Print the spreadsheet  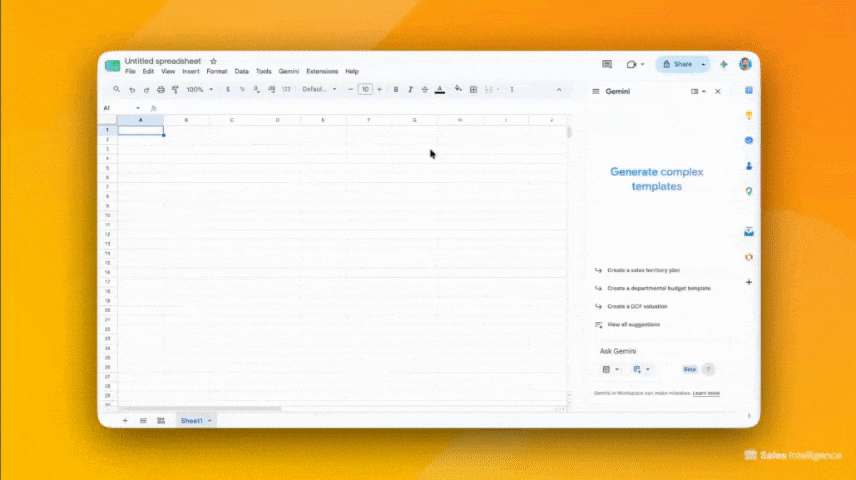click(160, 90)
